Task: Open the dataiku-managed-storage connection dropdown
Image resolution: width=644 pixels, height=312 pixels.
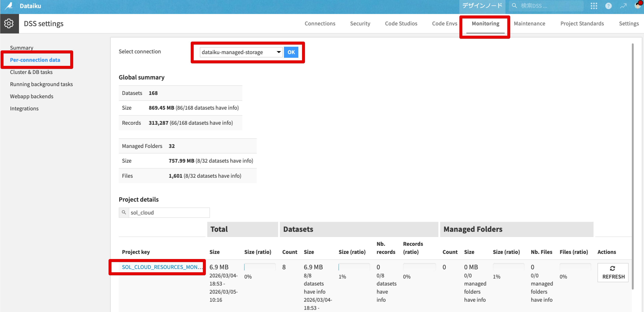Action: [241, 52]
